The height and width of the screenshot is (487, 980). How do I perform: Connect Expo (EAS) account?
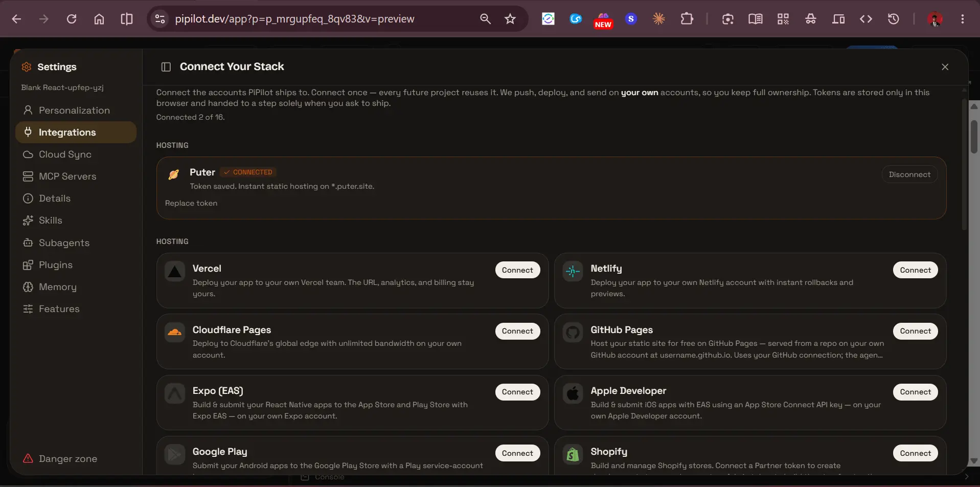(517, 392)
